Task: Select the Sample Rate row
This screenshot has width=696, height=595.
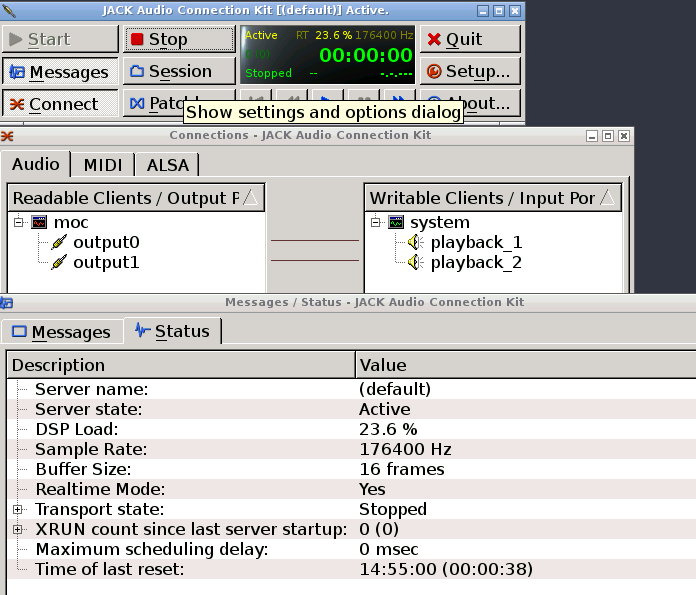Action: [352, 449]
